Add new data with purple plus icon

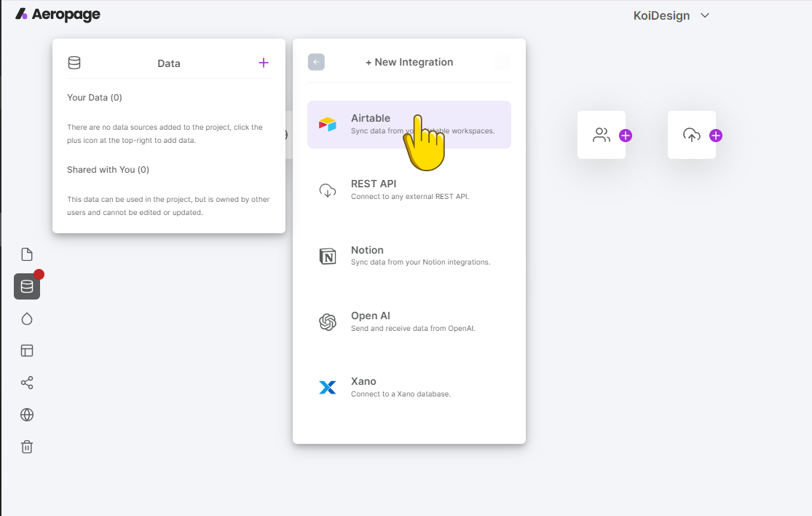pyautogui.click(x=264, y=63)
